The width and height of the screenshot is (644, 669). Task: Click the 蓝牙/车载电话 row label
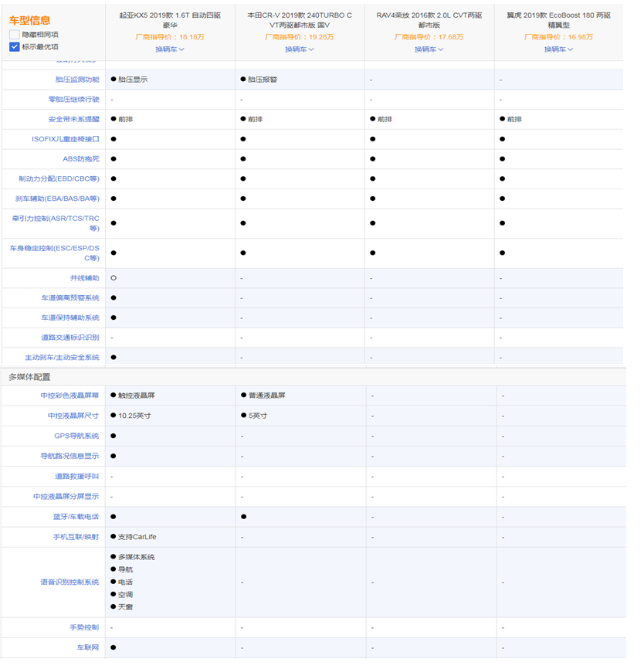pos(76,517)
